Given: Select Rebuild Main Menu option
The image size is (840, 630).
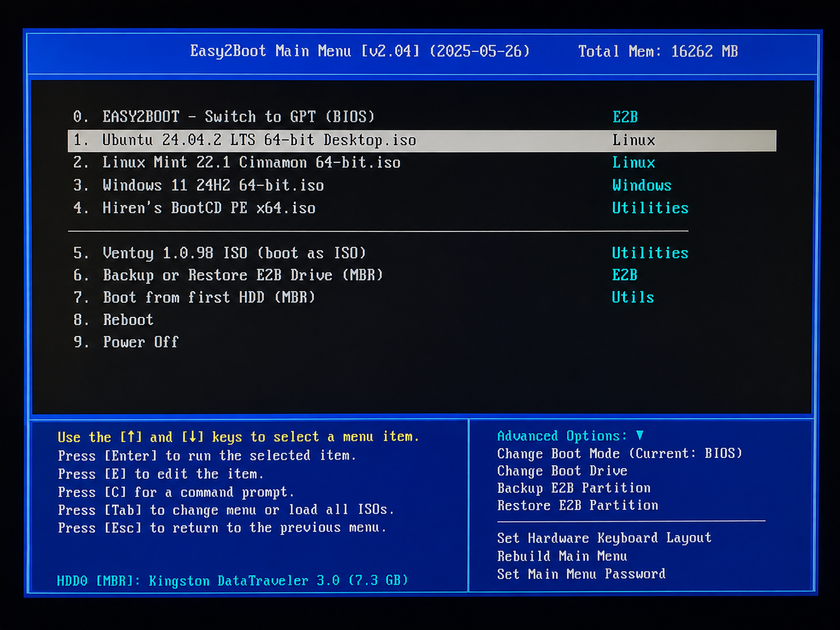Looking at the screenshot, I should tap(562, 556).
